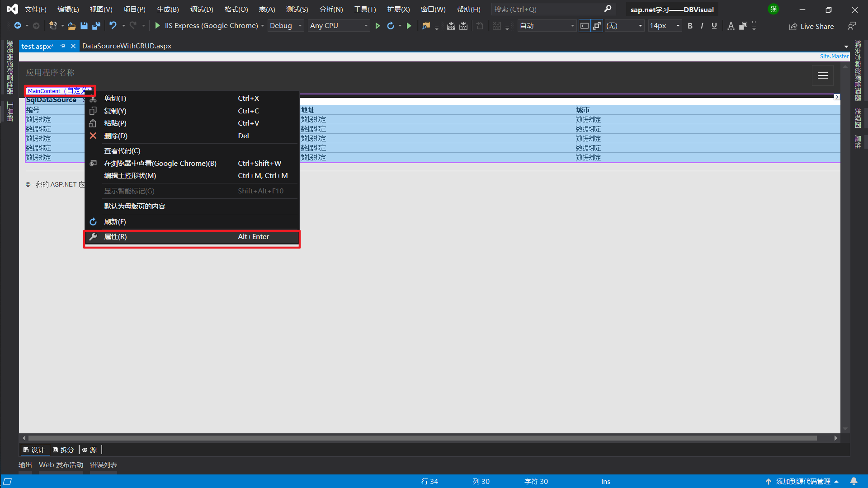
Task: Open the 输出 panel tab
Action: 25,465
